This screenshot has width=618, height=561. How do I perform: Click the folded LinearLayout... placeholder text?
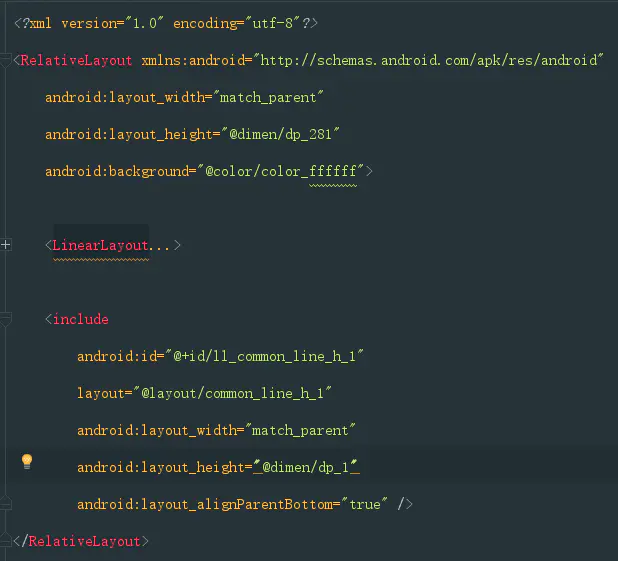pos(111,246)
